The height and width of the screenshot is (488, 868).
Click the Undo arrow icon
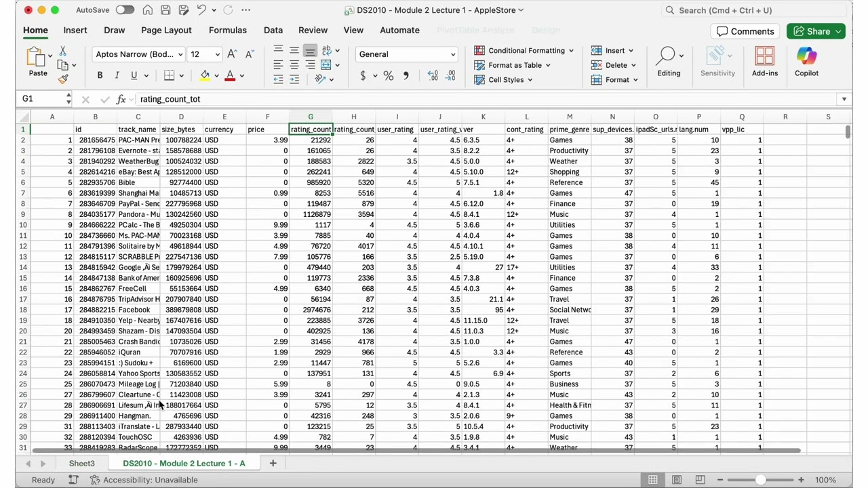201,10
